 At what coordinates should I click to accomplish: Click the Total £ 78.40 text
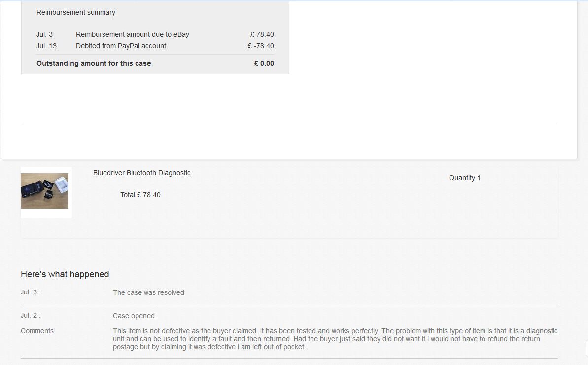140,195
